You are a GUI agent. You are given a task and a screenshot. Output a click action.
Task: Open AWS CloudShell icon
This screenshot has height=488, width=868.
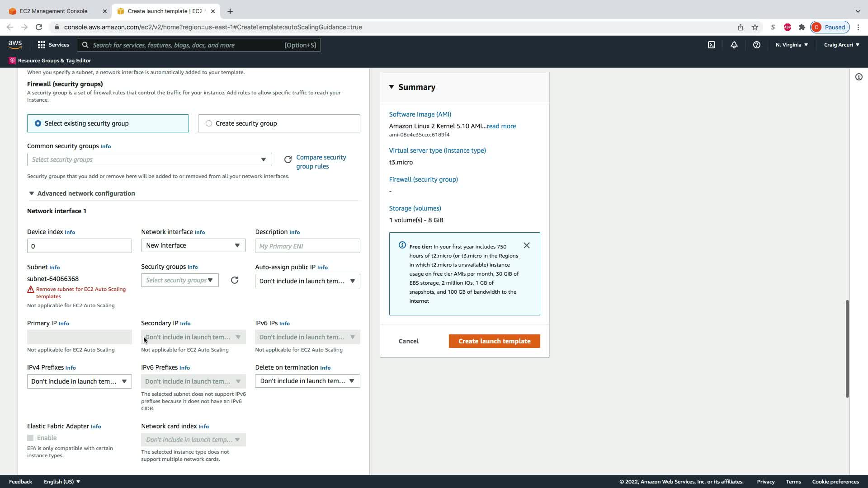(711, 45)
